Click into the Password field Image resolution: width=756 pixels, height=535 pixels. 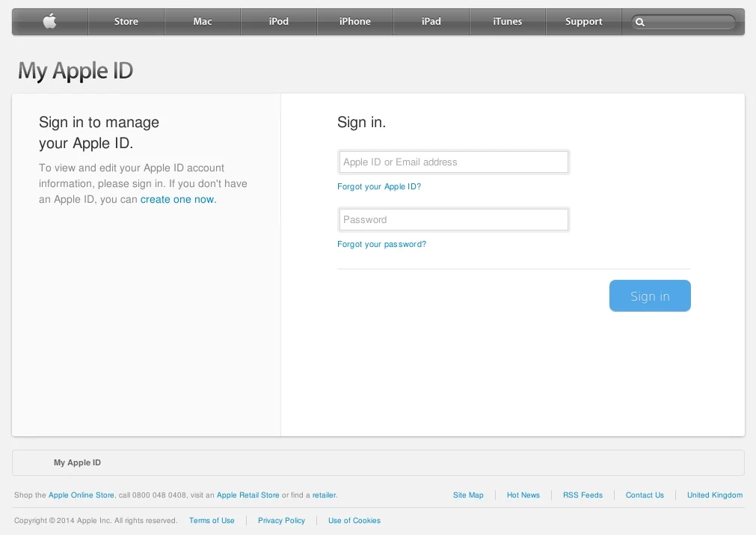click(453, 219)
